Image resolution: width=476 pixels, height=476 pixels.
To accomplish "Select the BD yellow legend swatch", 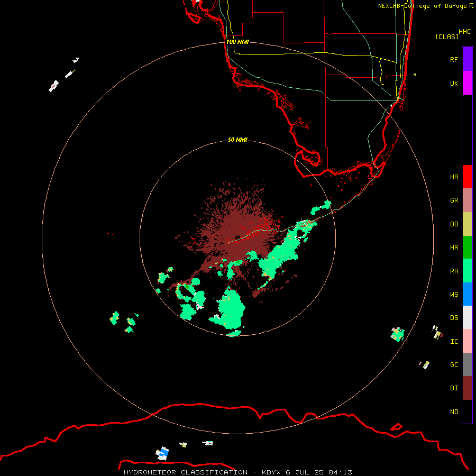I will coord(467,224).
